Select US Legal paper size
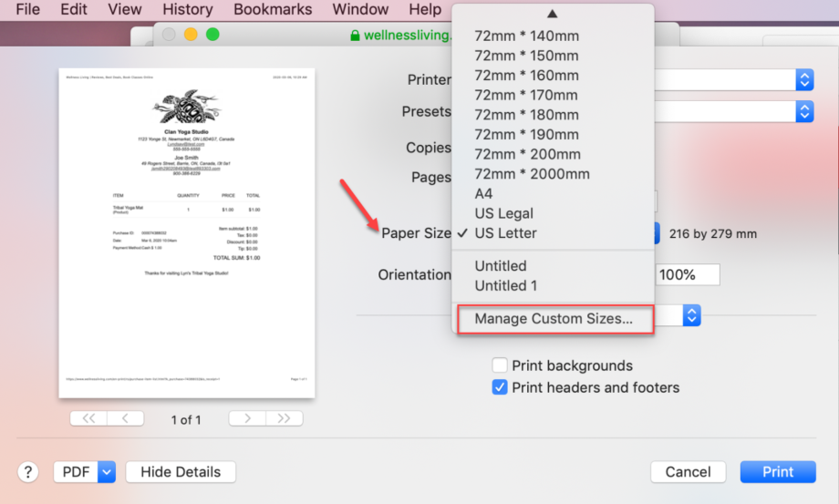Viewport: 839px width, 504px height. coord(503,213)
